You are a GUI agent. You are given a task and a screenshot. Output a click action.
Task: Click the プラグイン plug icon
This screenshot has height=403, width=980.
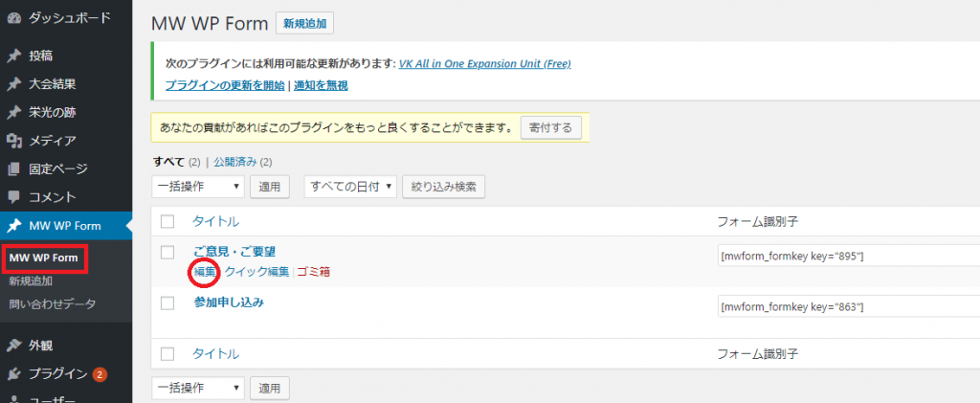point(13,373)
